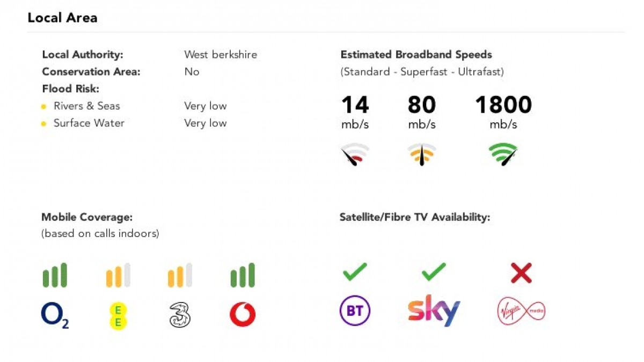
Task: Click the green ultrafast speed gauge icon
Action: (503, 154)
